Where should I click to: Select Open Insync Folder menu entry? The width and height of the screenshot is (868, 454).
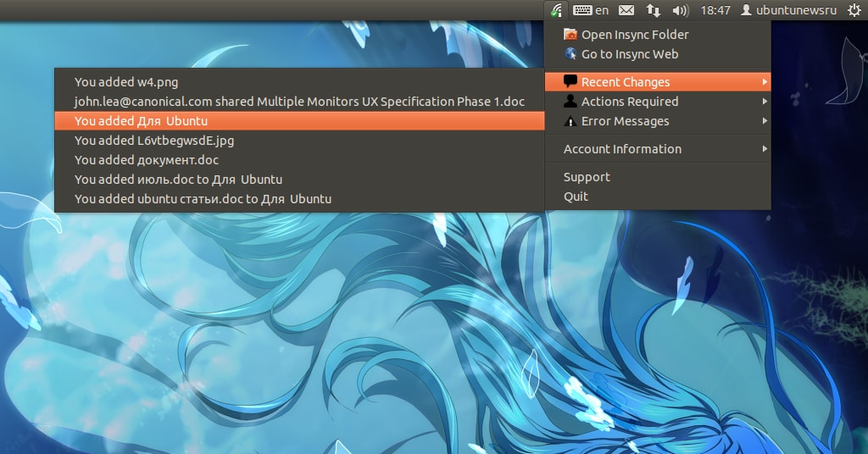pyautogui.click(x=658, y=34)
